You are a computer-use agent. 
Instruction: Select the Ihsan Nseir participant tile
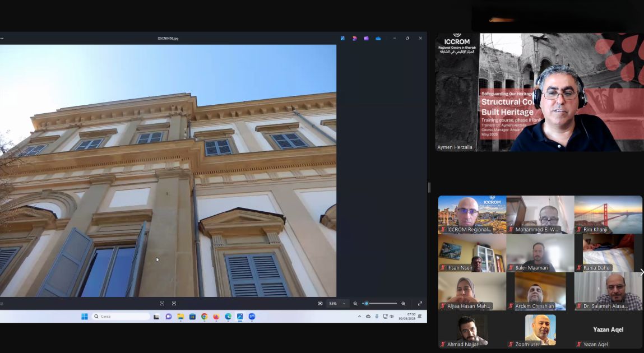pos(472,253)
